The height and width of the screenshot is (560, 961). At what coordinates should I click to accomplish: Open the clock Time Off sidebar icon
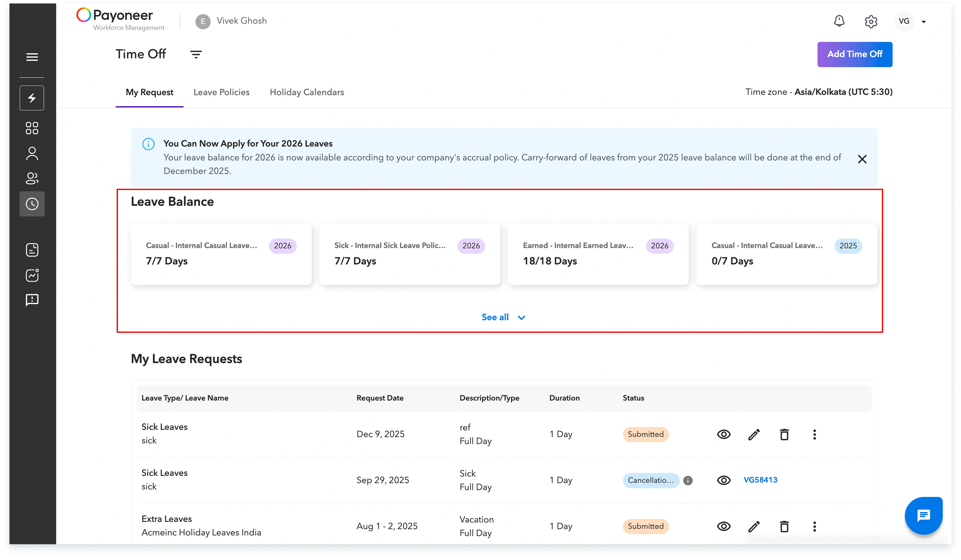(x=32, y=204)
